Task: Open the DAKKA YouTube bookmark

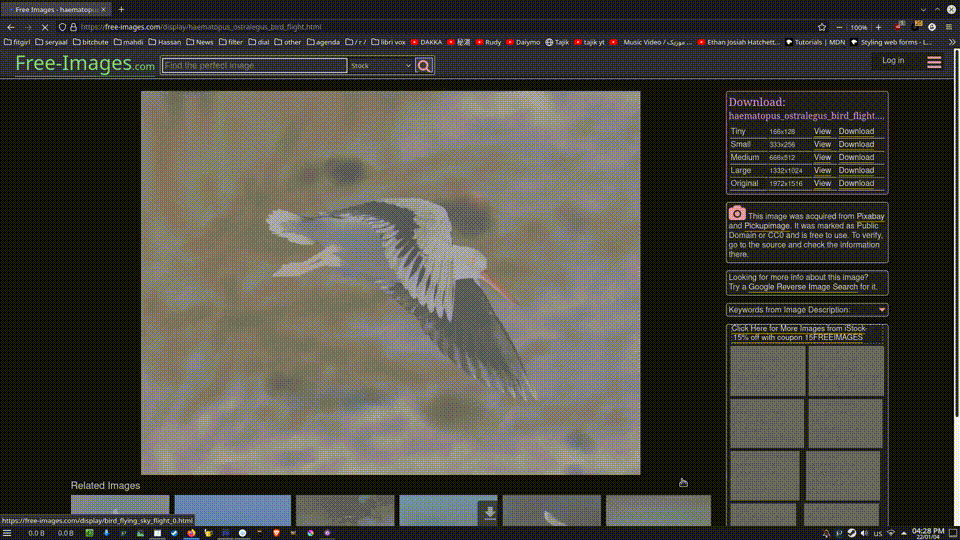Action: tap(426, 42)
